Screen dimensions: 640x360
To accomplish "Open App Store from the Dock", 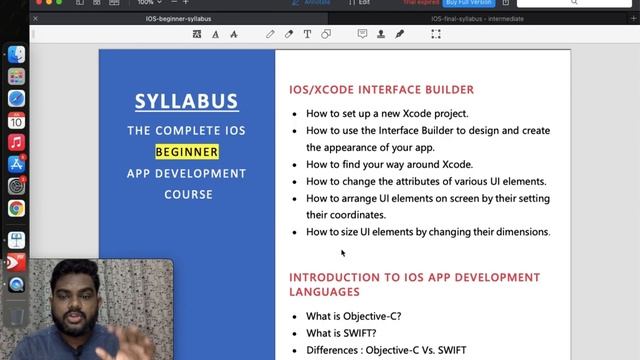I will tap(16, 164).
